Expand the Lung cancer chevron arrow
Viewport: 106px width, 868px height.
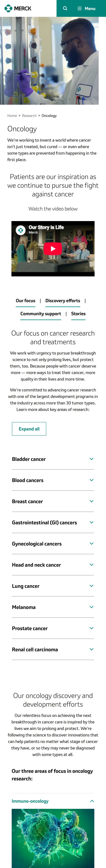coord(91,586)
